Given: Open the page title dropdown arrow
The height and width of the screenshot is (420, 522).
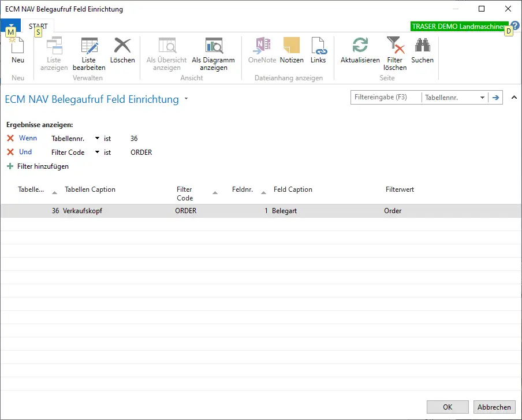Looking at the screenshot, I should [186, 99].
